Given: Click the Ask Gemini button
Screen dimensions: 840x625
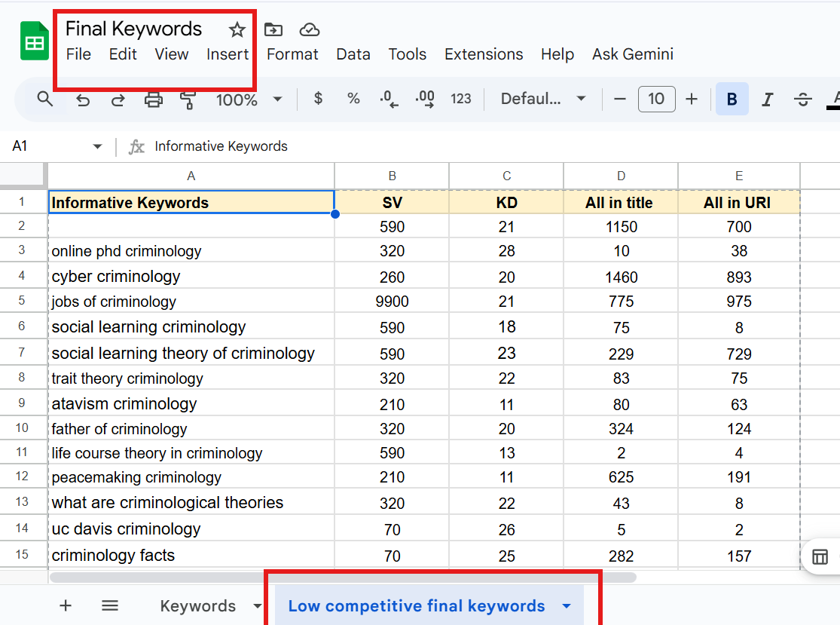Looking at the screenshot, I should point(632,54).
